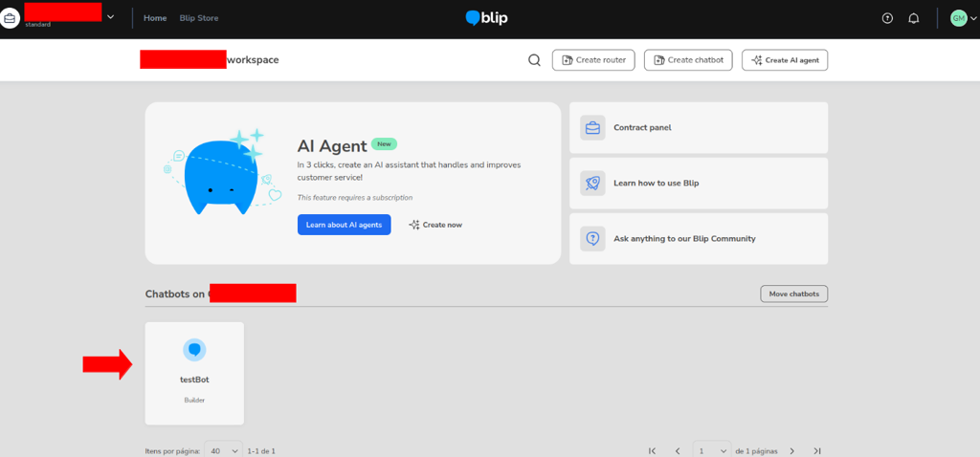The image size is (980, 457).
Task: Open Ask anything to Blip Community
Action: point(698,238)
